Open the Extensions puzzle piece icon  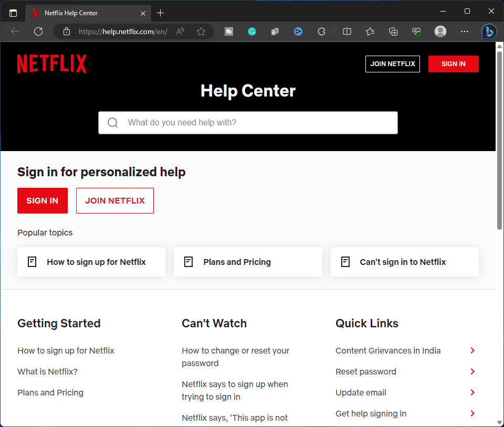(x=322, y=31)
